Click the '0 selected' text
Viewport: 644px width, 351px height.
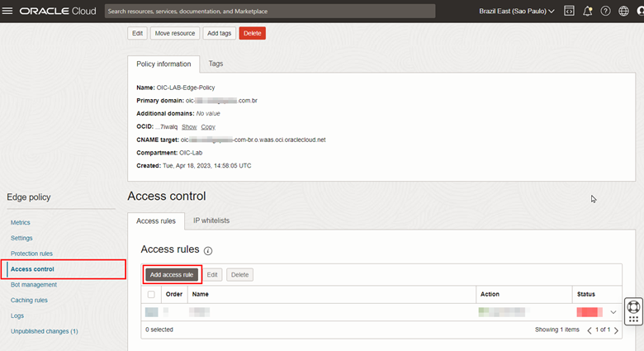[159, 330]
